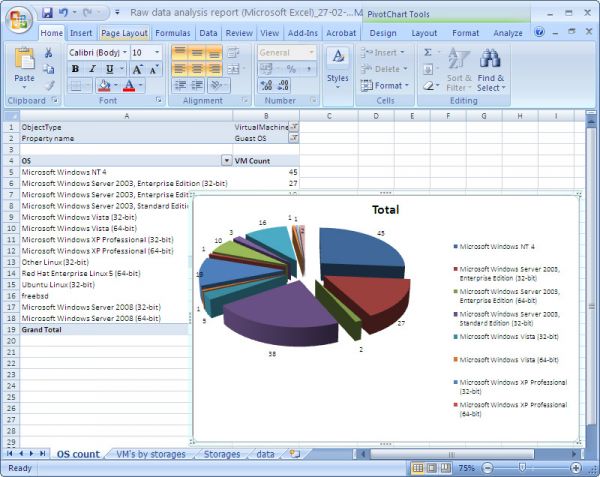
Task: Decrease decimal places
Action: pos(283,85)
